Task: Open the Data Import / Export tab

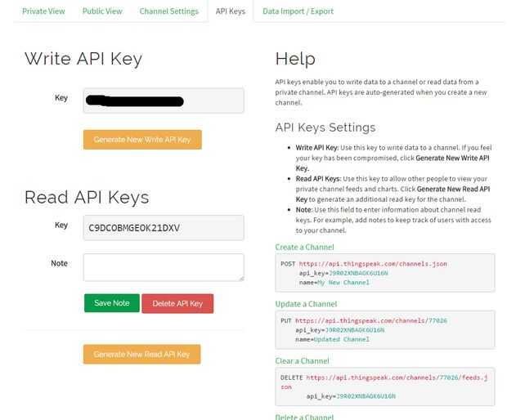Action: (298, 11)
